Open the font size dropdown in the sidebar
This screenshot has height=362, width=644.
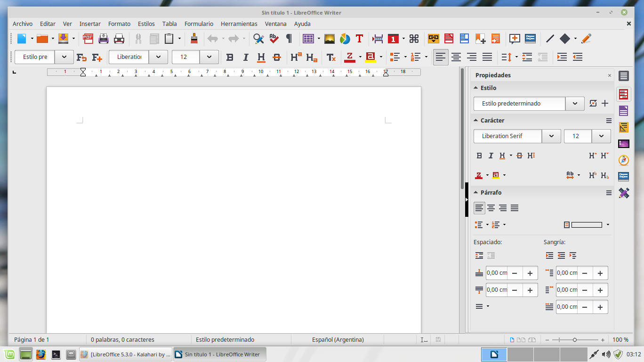click(x=601, y=136)
